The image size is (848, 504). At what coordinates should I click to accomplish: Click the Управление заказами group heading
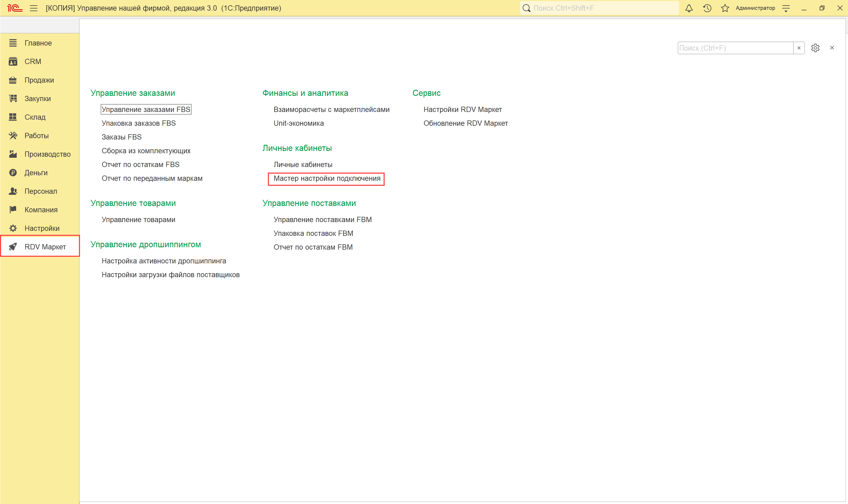click(x=133, y=93)
